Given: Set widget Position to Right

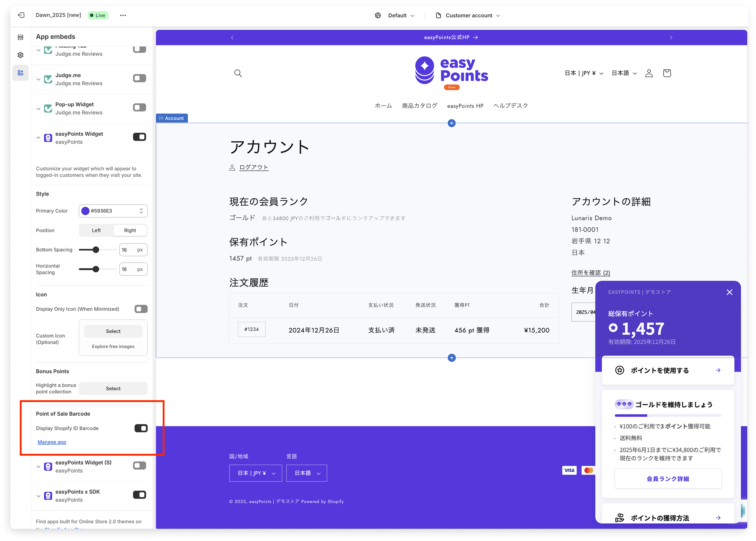Looking at the screenshot, I should (130, 230).
